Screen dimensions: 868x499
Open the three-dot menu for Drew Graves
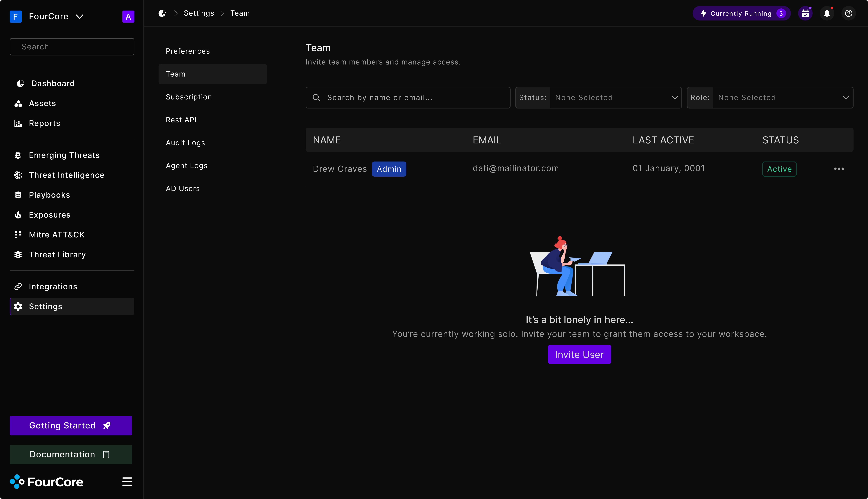(839, 169)
